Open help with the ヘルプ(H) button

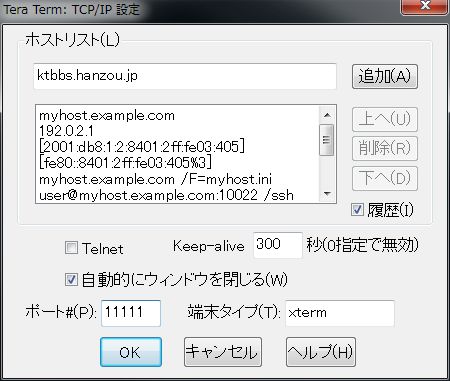[x=321, y=352]
